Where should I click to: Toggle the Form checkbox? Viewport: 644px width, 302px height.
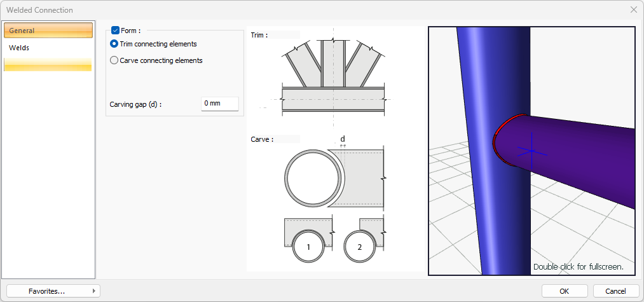(115, 30)
